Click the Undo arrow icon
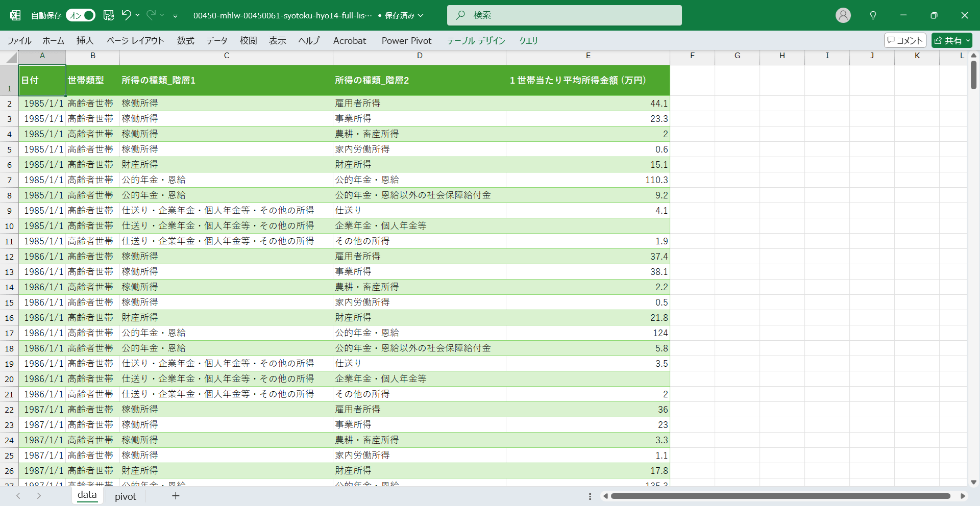 [x=126, y=15]
